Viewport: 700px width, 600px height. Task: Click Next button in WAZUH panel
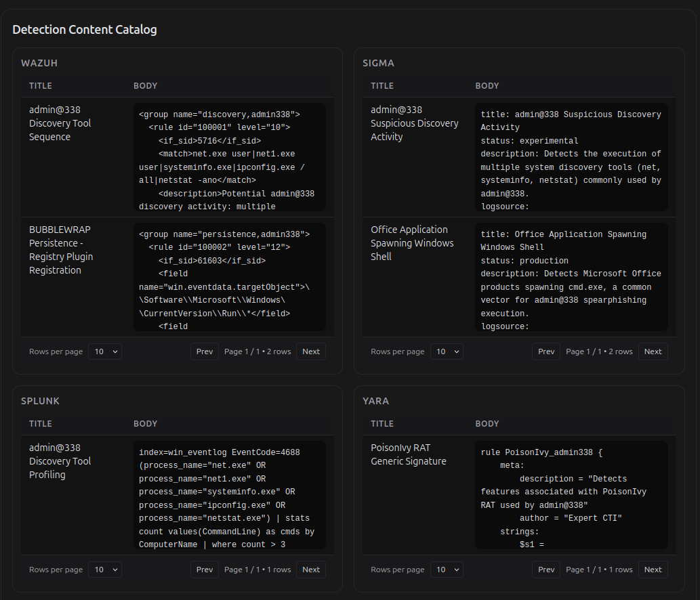(x=311, y=351)
